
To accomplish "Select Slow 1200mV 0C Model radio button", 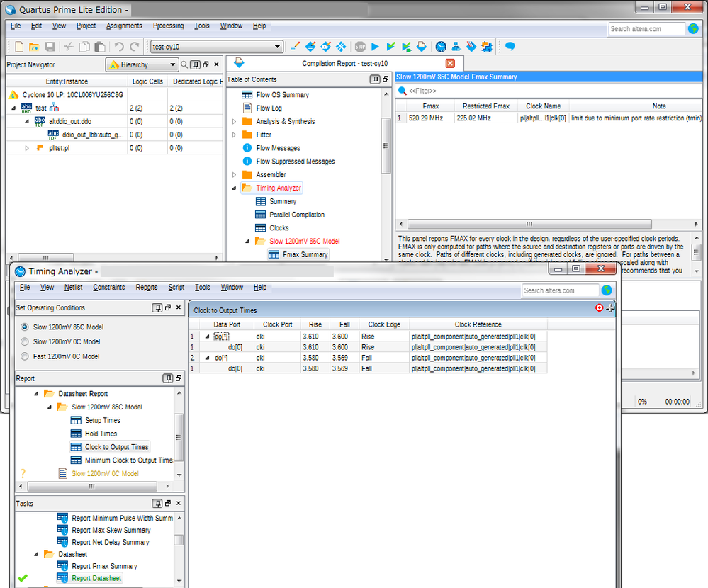I will 26,341.
